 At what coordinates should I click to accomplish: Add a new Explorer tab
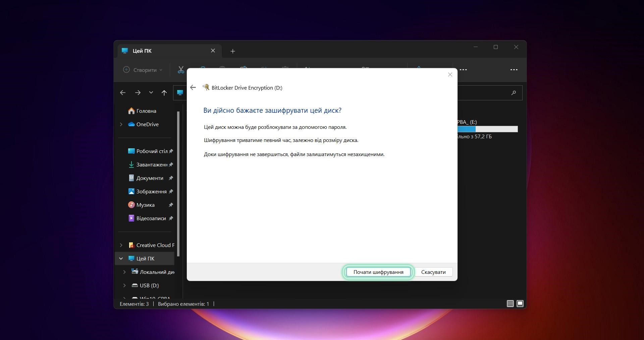[x=233, y=51]
